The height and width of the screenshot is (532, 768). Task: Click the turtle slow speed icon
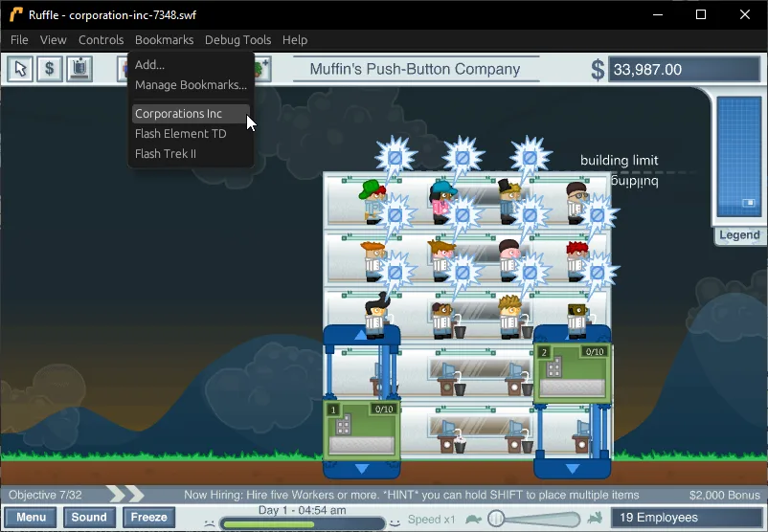(474, 519)
